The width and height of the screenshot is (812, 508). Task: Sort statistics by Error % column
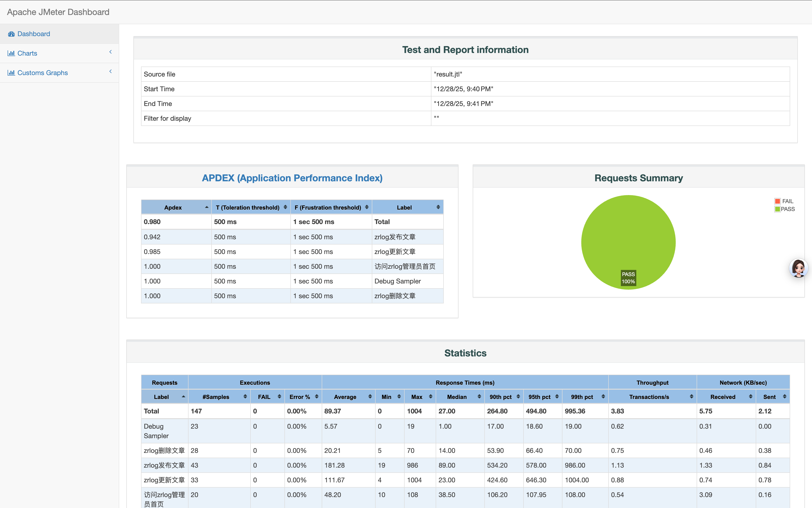[299, 397]
